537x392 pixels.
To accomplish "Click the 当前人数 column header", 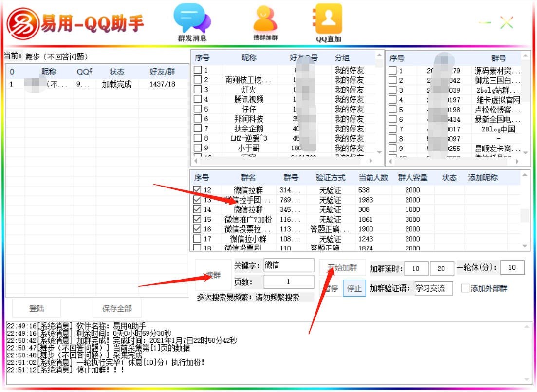I will [373, 178].
